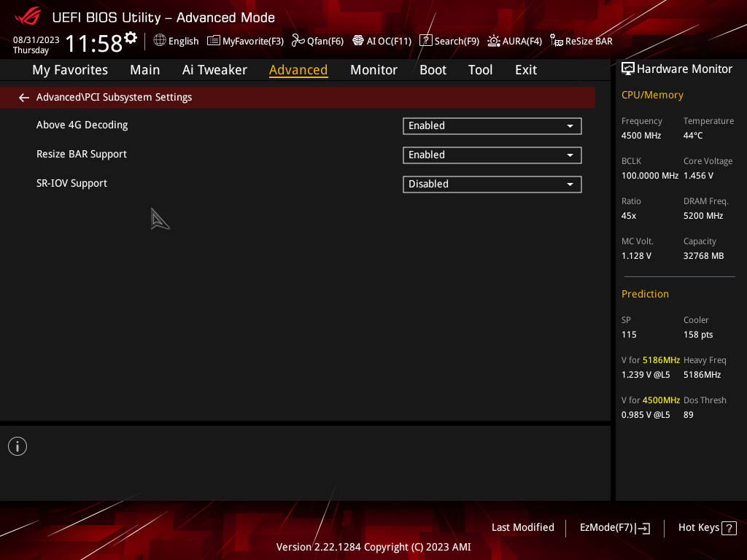Toggle the ReSize BAR shortcut
This screenshot has height=560, width=747.
(581, 41)
